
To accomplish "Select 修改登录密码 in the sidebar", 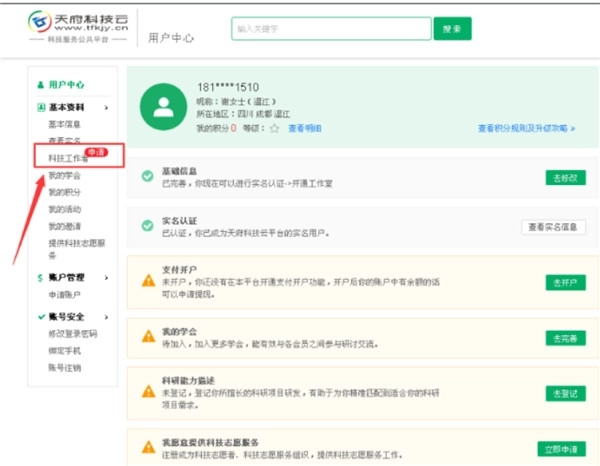I will pyautogui.click(x=72, y=333).
